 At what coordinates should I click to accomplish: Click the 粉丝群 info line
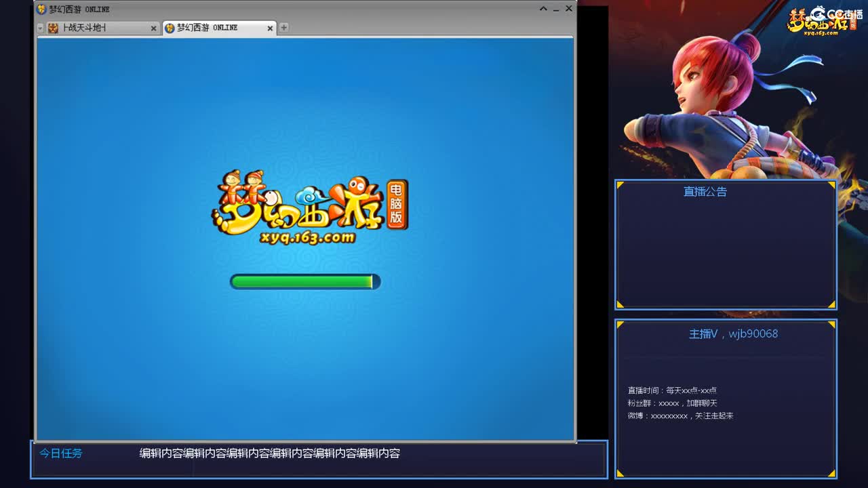[672, 403]
